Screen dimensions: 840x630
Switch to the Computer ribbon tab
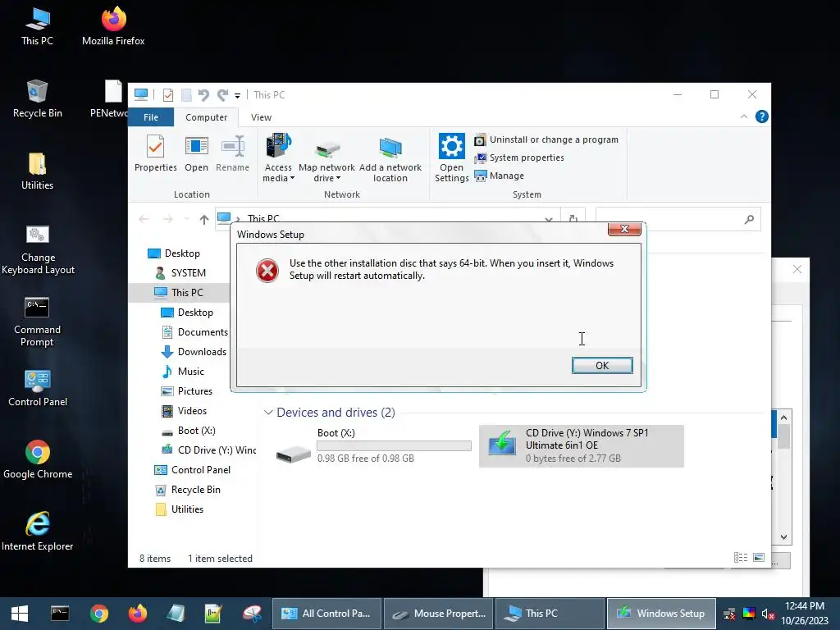click(206, 117)
